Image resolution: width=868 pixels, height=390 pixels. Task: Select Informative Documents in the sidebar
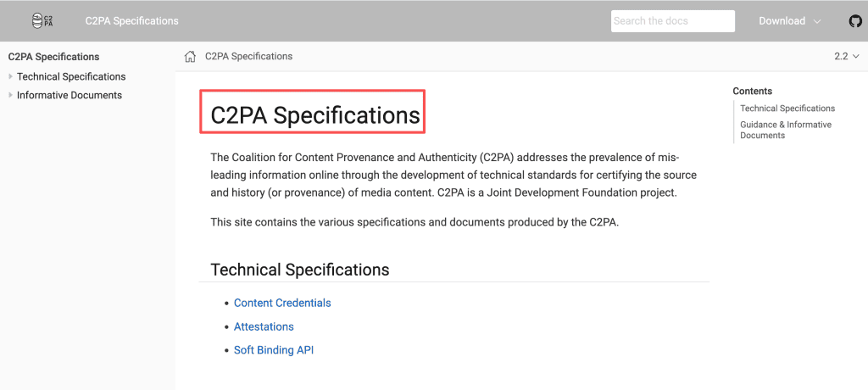click(x=70, y=95)
